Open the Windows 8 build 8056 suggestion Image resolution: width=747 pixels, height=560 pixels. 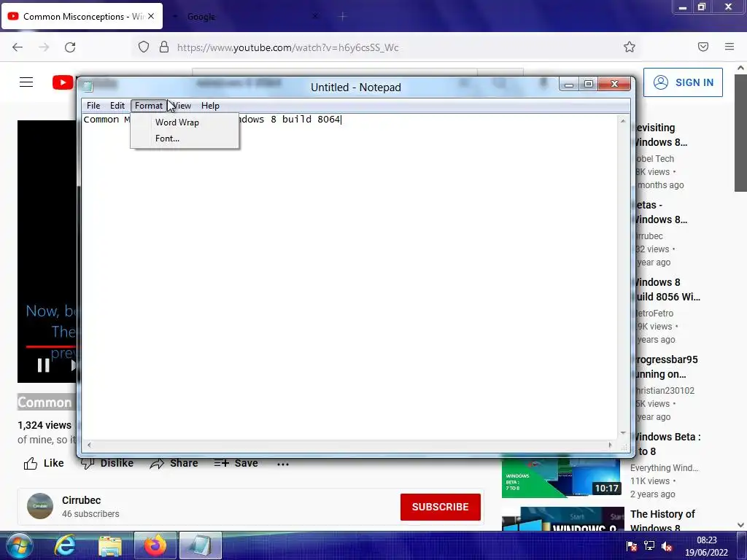point(668,289)
